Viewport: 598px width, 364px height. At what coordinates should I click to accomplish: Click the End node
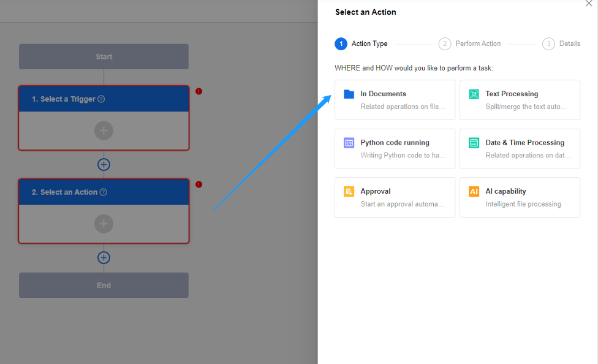tap(104, 286)
